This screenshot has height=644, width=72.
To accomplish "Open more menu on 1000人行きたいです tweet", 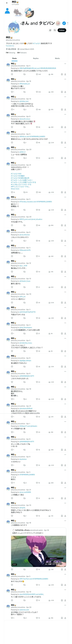I will click(x=65, y=163).
